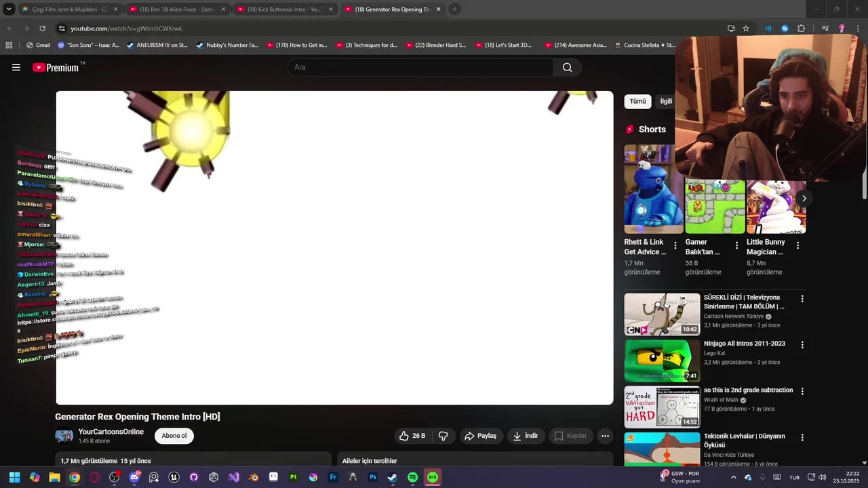868x488 pixels.
Task: Open the browser extensions puzzle icon
Action: (801, 28)
